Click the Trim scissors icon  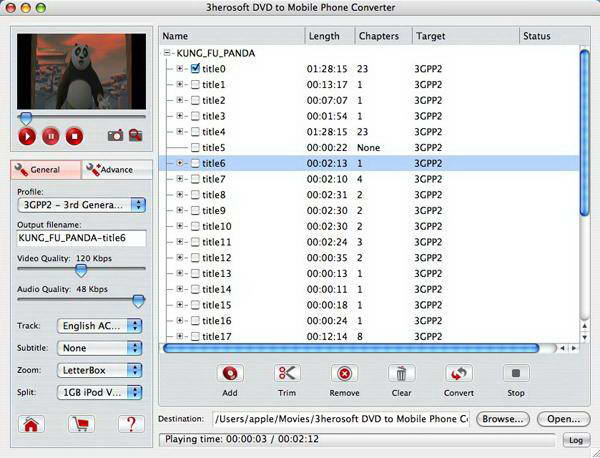click(x=286, y=374)
